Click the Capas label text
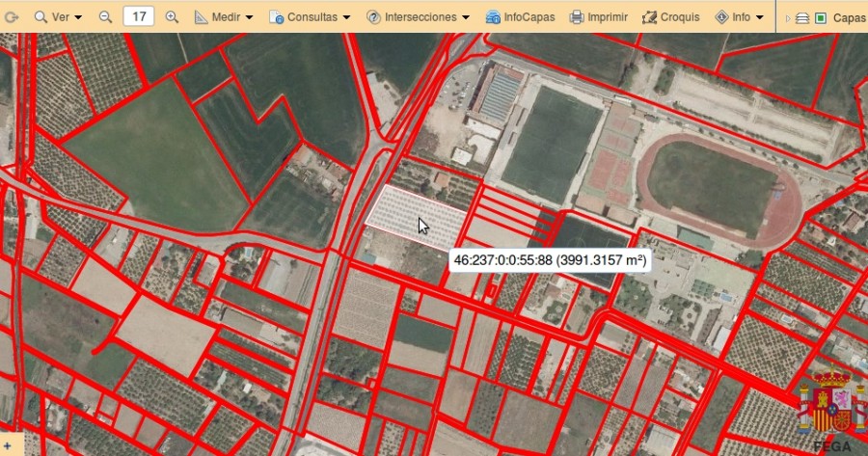This screenshot has width=868, height=456. click(x=849, y=17)
